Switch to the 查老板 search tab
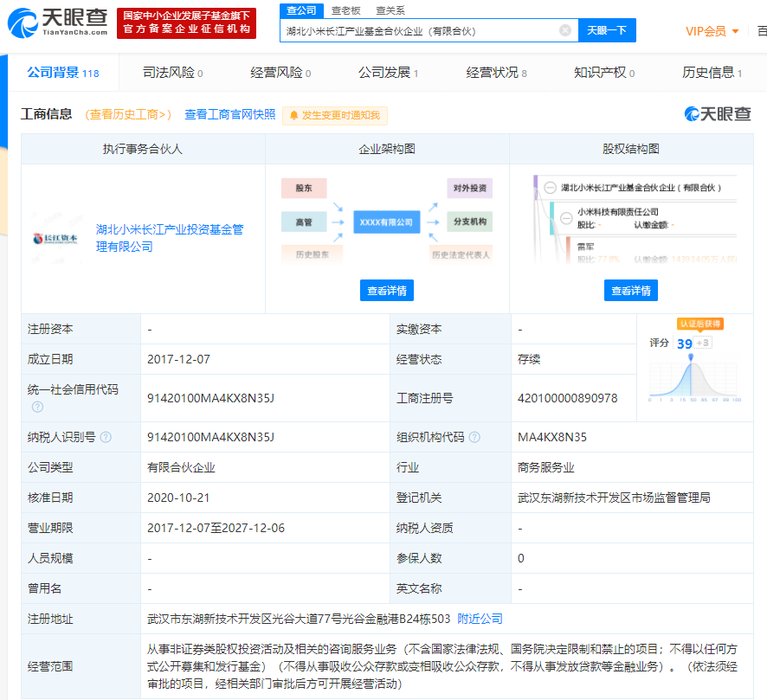The height and width of the screenshot is (700, 767). point(345,10)
